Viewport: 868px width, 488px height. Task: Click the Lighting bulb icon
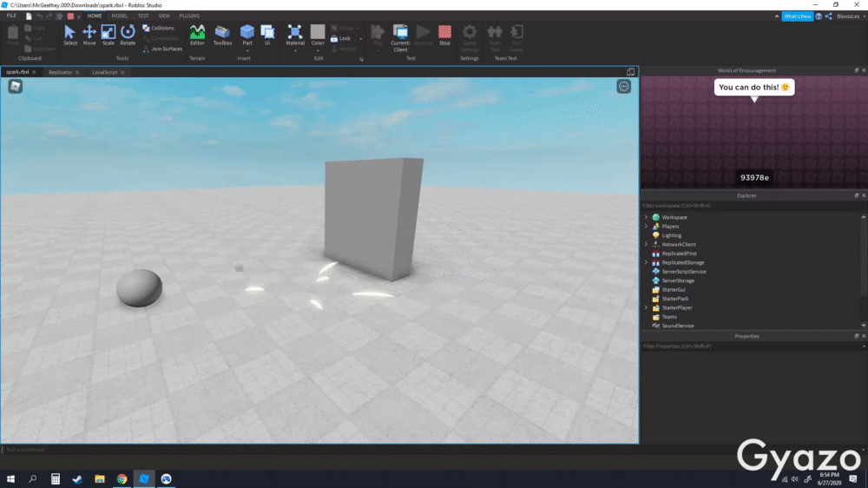(656, 235)
